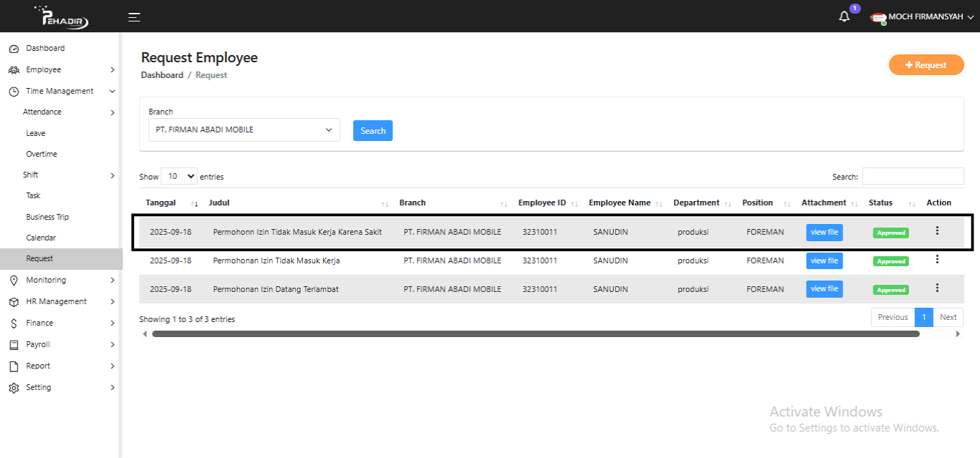
Task: Click the Payroll icon in sidebar
Action: coord(13,344)
